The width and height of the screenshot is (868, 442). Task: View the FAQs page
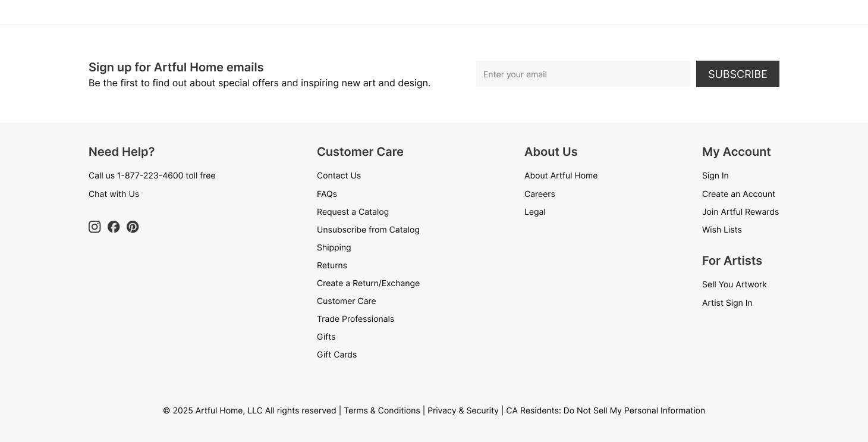coord(326,193)
